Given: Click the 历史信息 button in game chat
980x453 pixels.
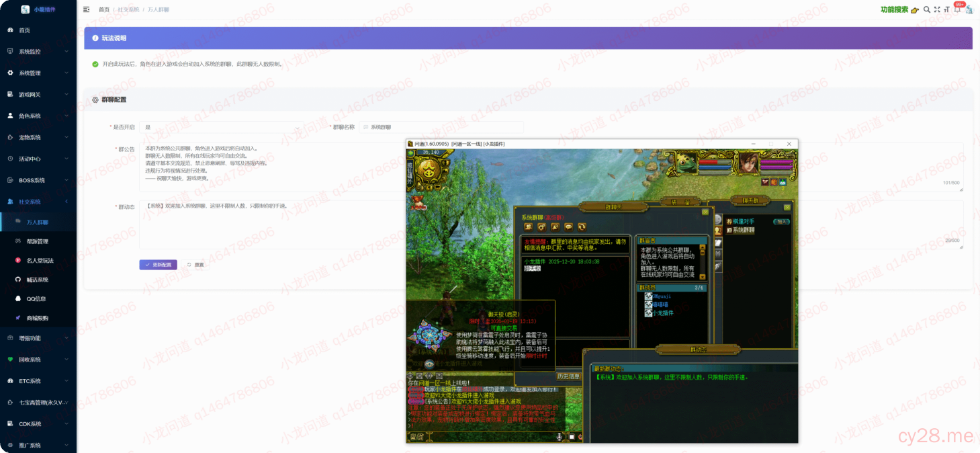Looking at the screenshot, I should click(x=568, y=376).
